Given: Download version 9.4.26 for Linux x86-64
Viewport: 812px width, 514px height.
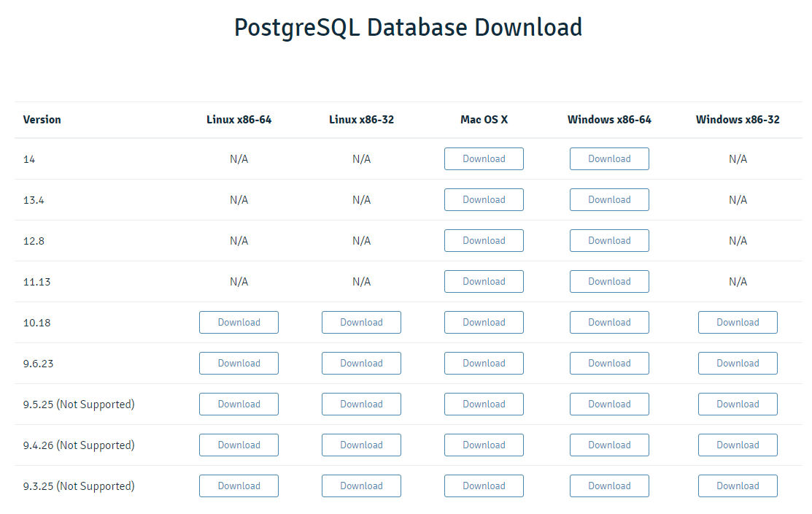Looking at the screenshot, I should pos(239,445).
